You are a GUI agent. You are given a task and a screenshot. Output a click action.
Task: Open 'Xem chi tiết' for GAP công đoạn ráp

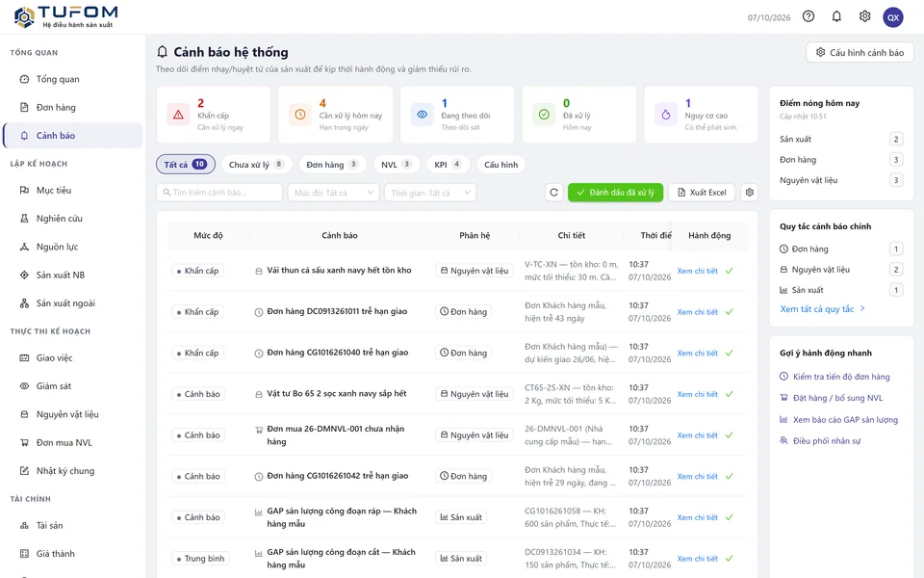pos(697,517)
